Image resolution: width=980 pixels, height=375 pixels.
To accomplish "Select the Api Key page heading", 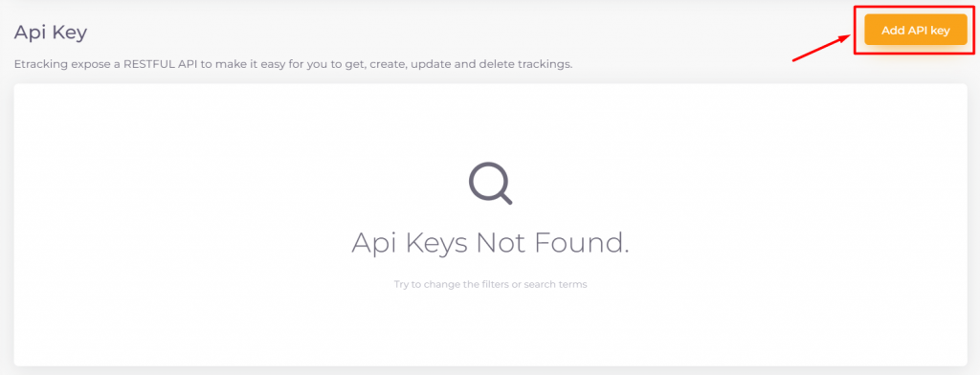I will 51,32.
